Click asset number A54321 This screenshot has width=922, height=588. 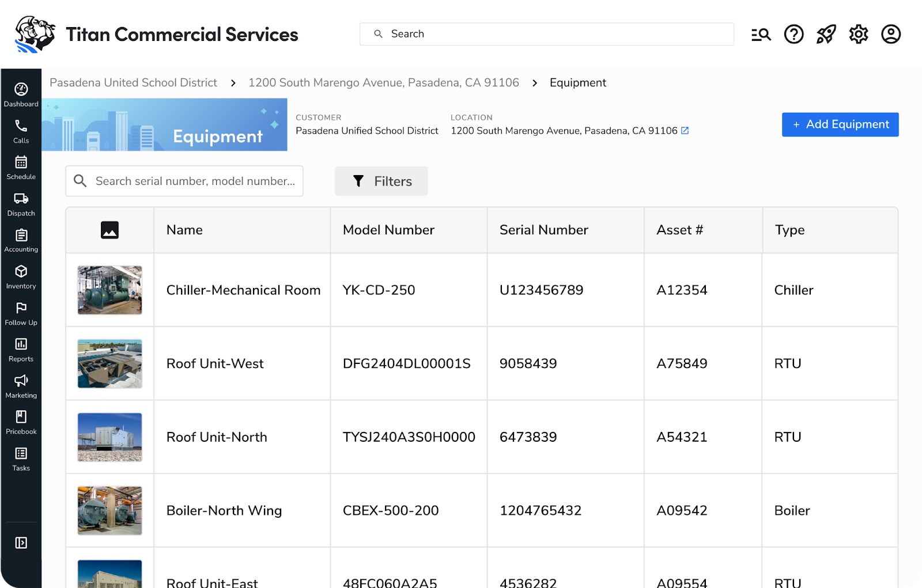682,437
